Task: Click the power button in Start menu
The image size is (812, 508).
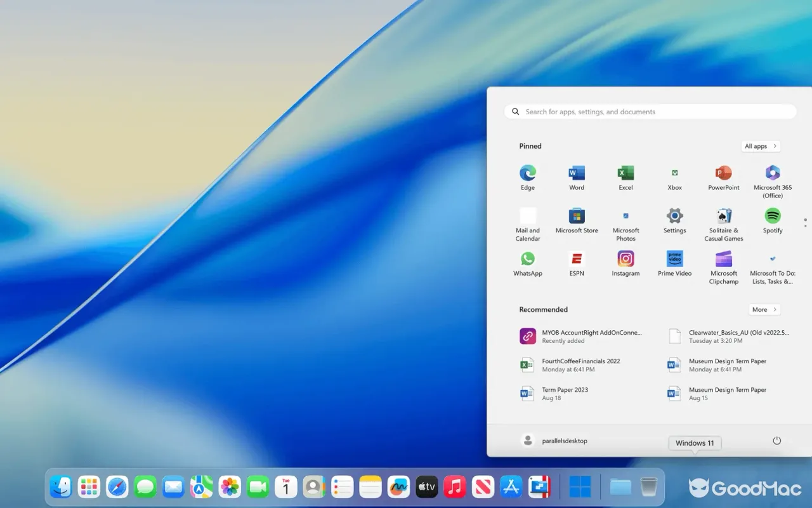Action: [x=776, y=441]
